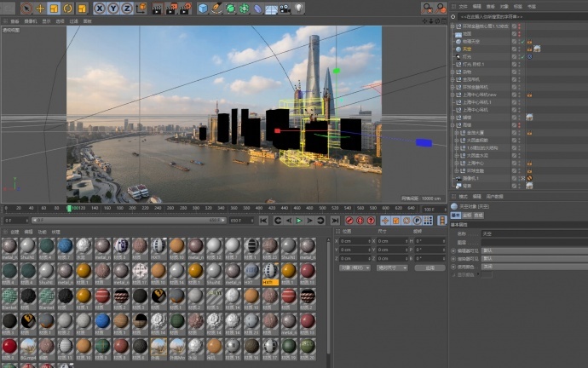588x368 pixels.
Task: Click the green frame marker on timeline
Action: coord(70,207)
